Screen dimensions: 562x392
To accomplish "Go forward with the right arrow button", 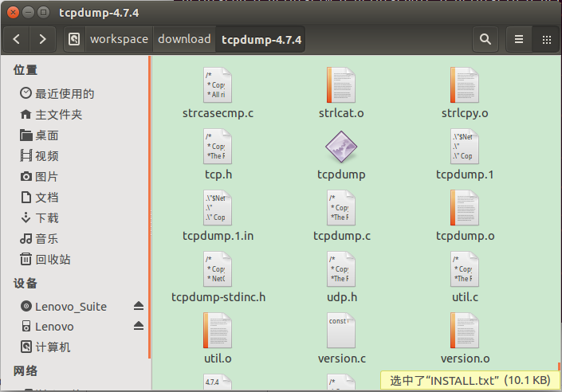I will coord(43,39).
